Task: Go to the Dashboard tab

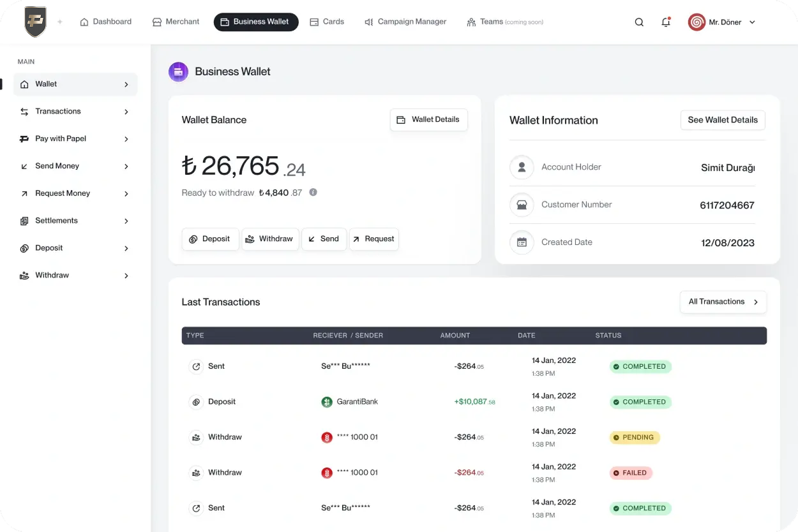Action: tap(105, 22)
